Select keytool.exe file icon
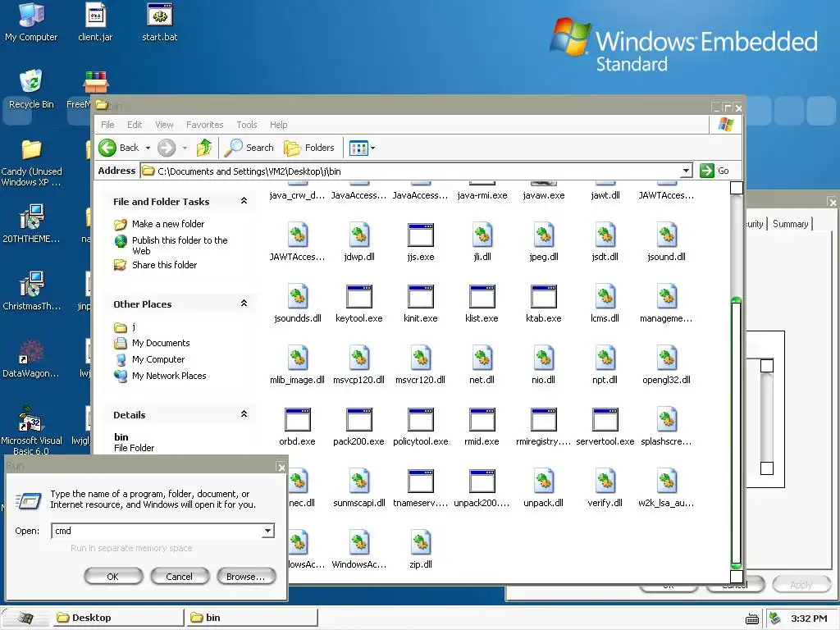 point(359,297)
